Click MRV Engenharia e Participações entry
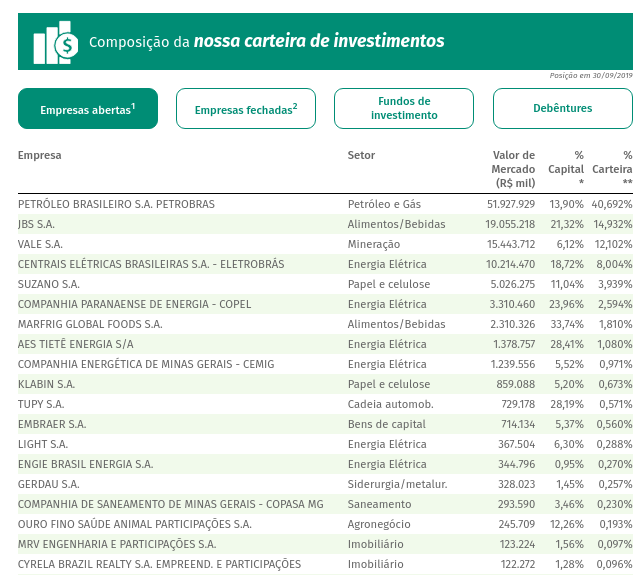 117,544
